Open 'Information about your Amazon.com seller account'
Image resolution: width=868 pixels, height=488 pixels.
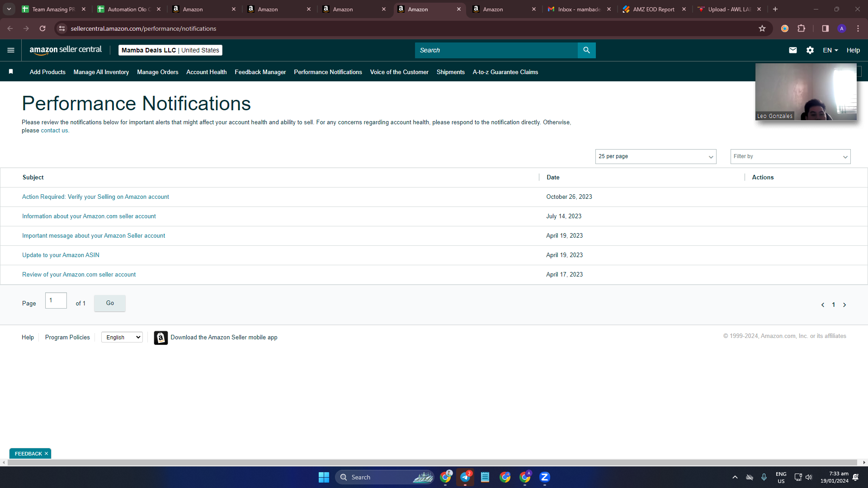click(x=89, y=216)
